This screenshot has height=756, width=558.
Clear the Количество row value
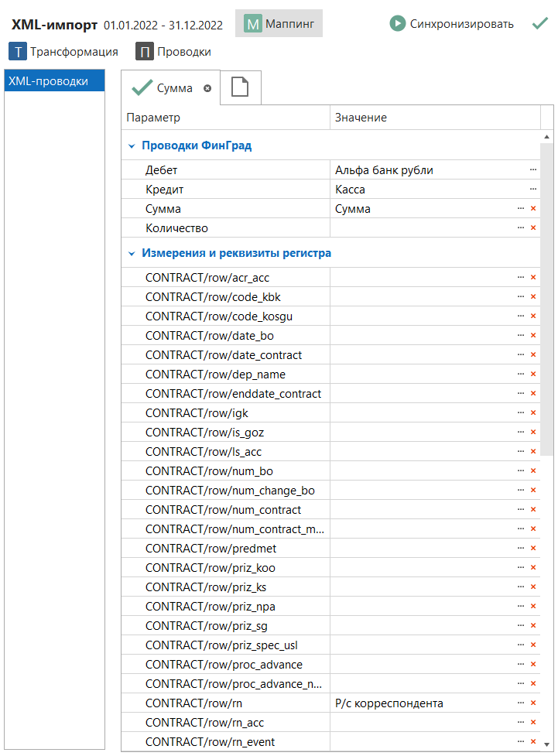tap(533, 228)
